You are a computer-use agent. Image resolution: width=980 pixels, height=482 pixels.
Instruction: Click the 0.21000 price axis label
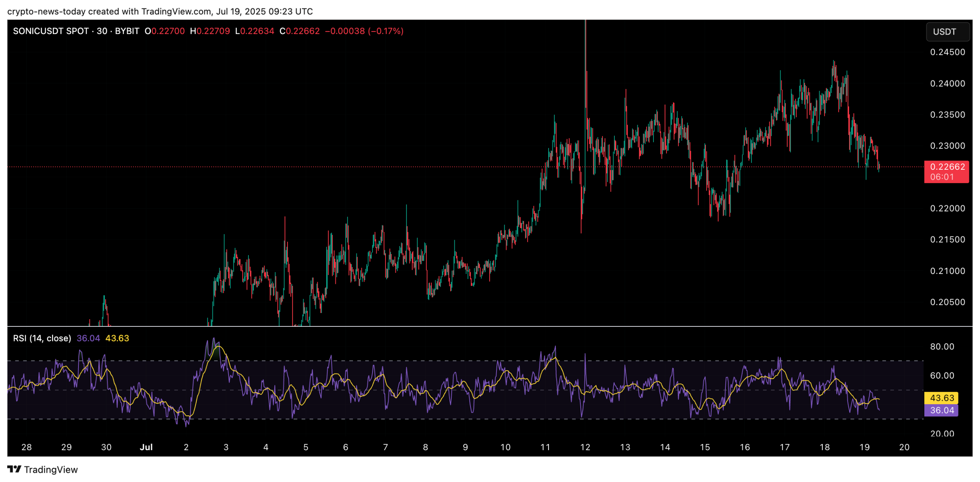coord(947,271)
